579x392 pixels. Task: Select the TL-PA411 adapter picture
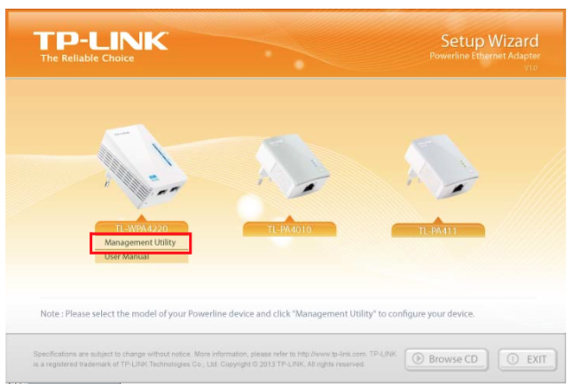441,168
